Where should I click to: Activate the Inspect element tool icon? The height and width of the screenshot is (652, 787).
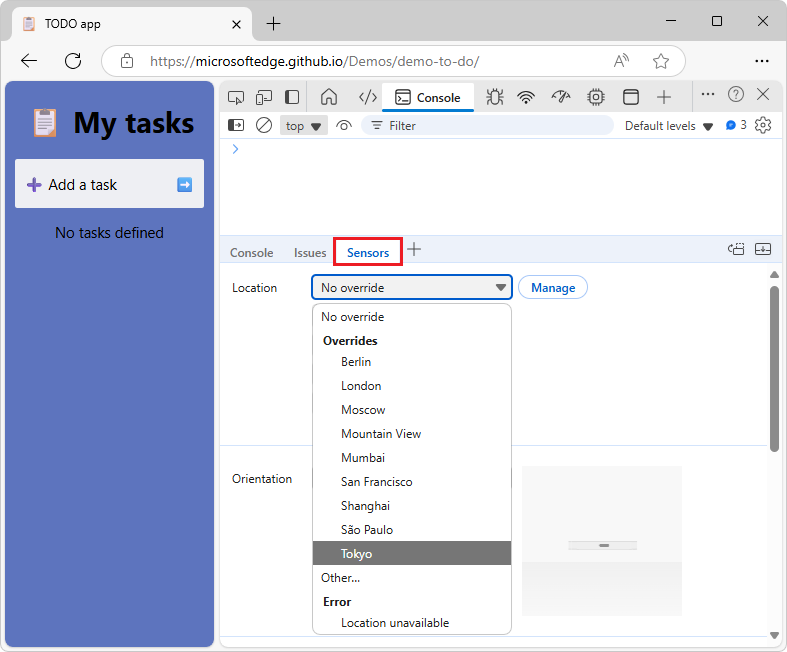(236, 97)
